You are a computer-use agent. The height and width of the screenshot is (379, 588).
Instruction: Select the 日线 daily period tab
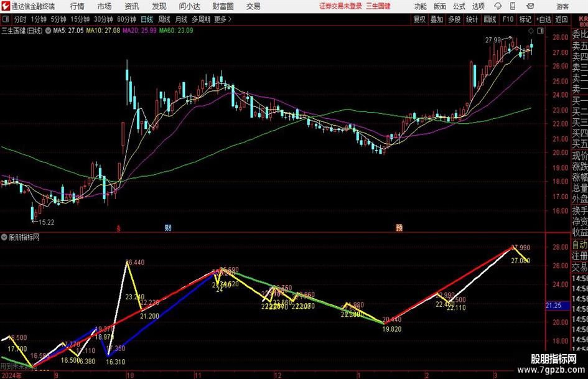tap(147, 19)
